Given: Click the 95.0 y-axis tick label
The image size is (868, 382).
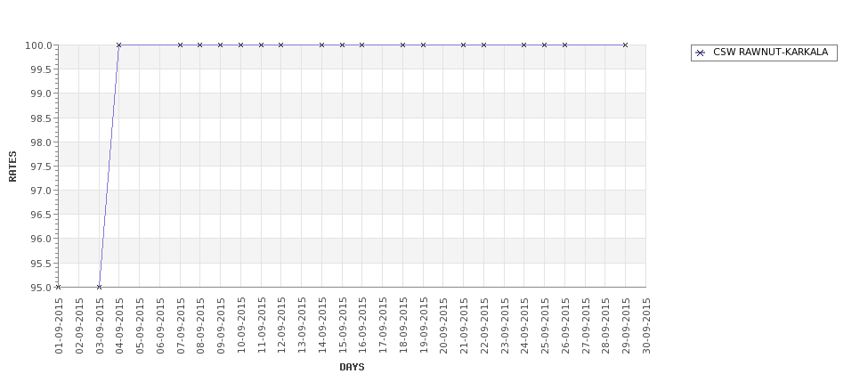Looking at the screenshot, I should (42, 288).
